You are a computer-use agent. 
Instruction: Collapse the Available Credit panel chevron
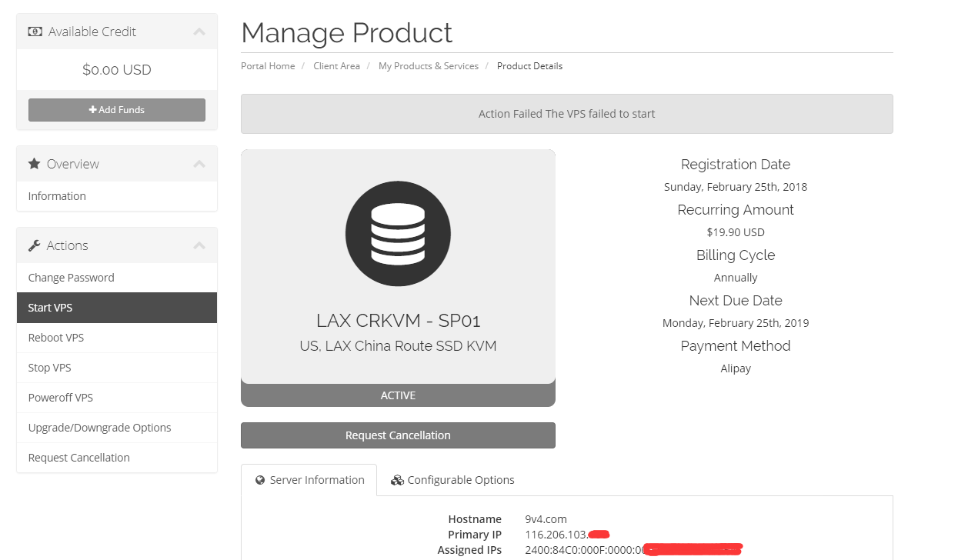click(199, 32)
